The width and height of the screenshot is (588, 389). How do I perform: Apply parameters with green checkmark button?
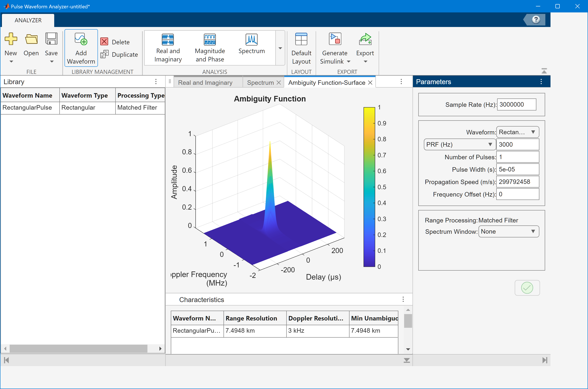527,288
